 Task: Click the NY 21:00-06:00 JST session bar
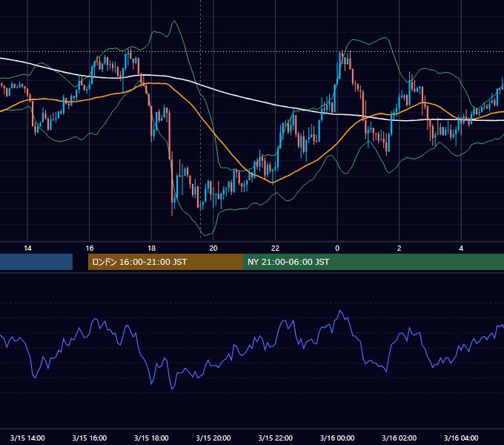(x=373, y=262)
